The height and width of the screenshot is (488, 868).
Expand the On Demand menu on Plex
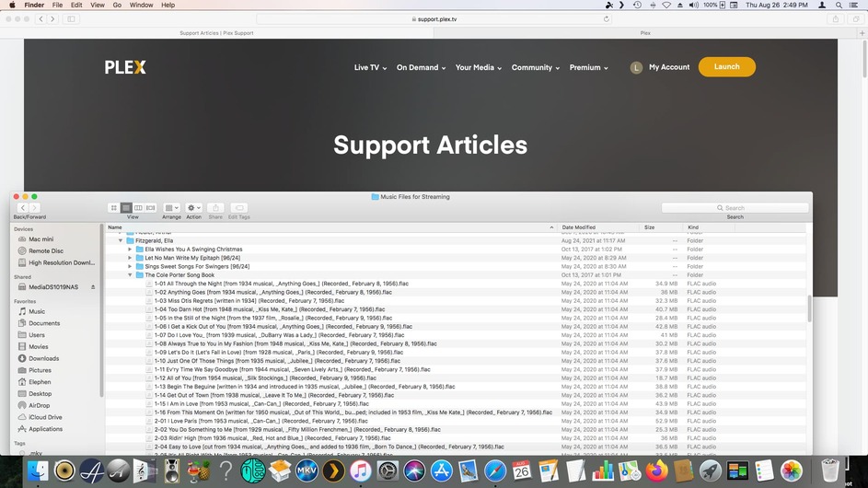pos(421,67)
